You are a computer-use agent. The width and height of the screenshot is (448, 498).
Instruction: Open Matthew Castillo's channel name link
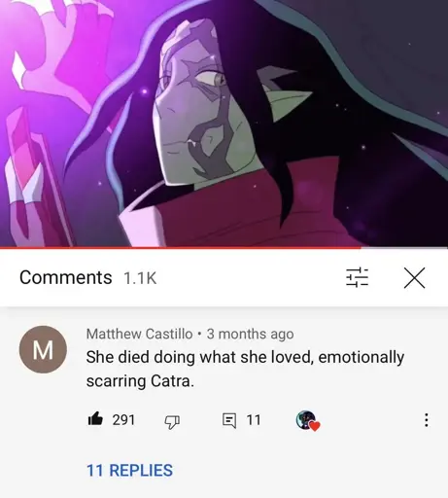[140, 334]
